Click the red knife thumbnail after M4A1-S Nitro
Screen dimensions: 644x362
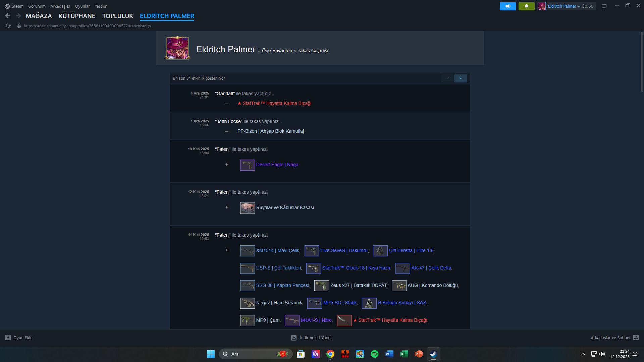[344, 320]
